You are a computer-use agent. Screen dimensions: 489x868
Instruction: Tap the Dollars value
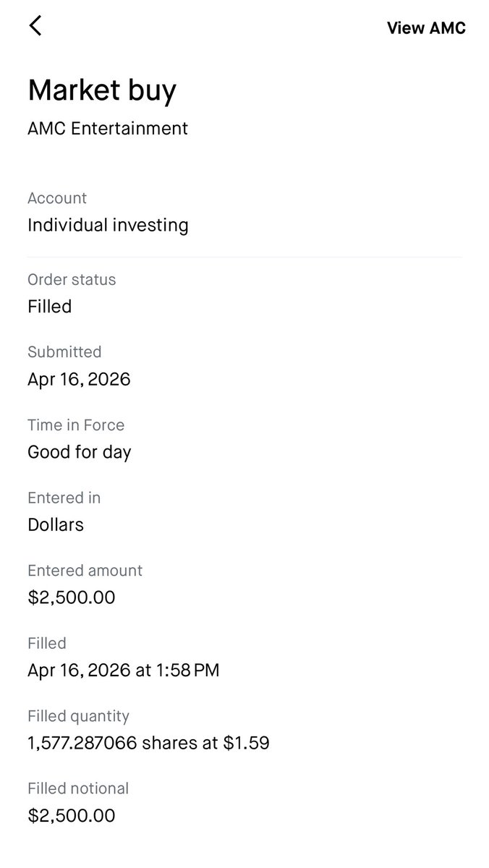pyautogui.click(x=56, y=524)
